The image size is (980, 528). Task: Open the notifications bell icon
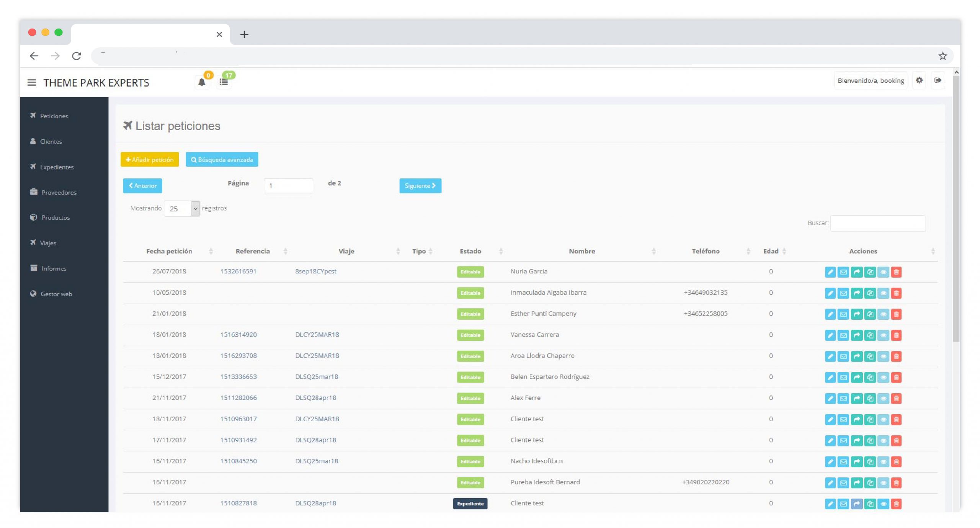[202, 82]
